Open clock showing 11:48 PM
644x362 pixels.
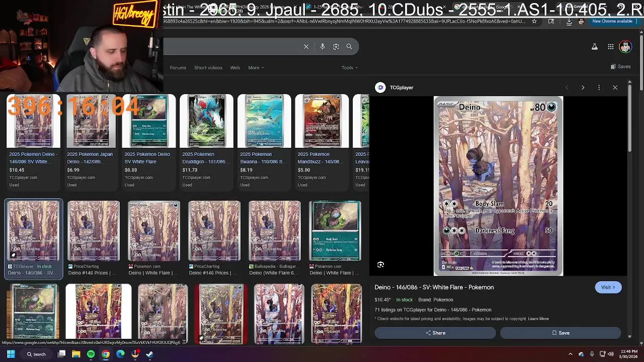[x=628, y=354]
